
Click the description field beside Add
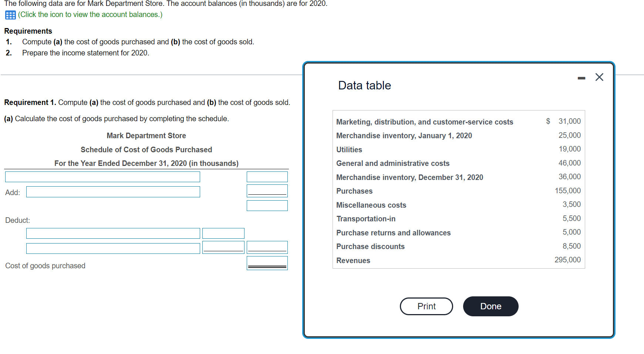113,192
